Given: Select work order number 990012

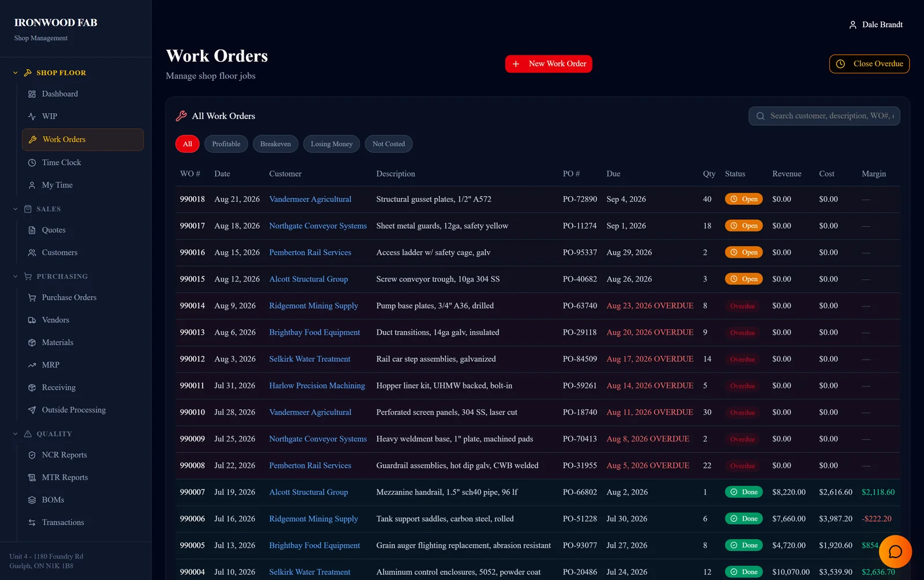Looking at the screenshot, I should (192, 360).
